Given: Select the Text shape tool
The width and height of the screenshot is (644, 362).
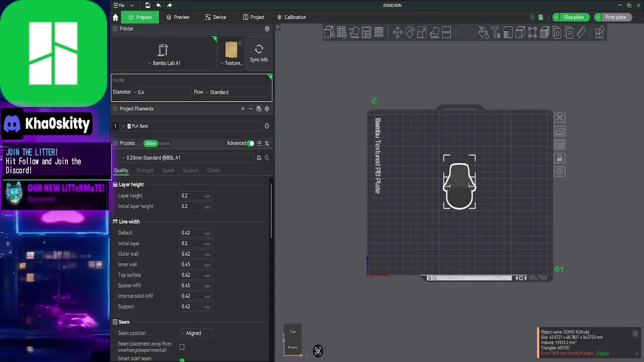Looking at the screenshot, I should [496, 33].
